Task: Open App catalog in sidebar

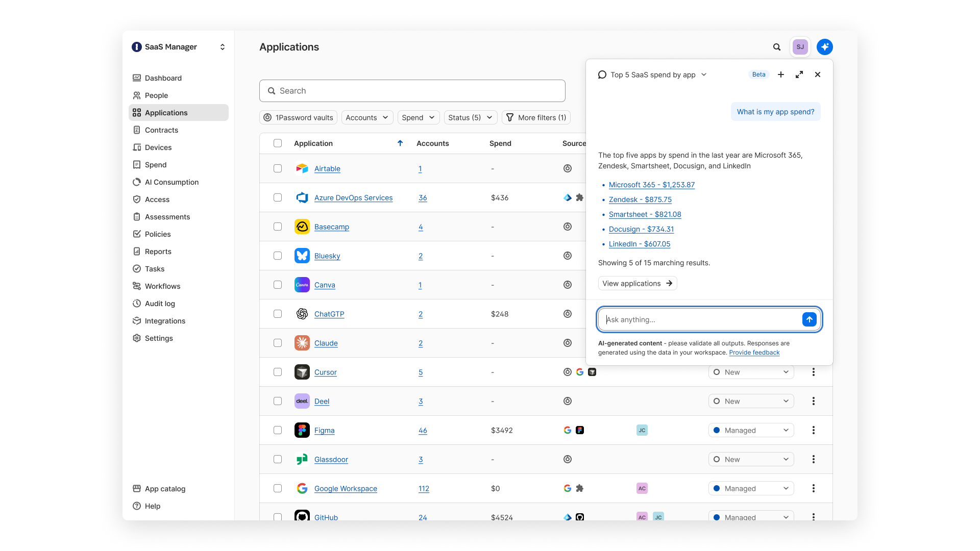Action: pos(179,489)
